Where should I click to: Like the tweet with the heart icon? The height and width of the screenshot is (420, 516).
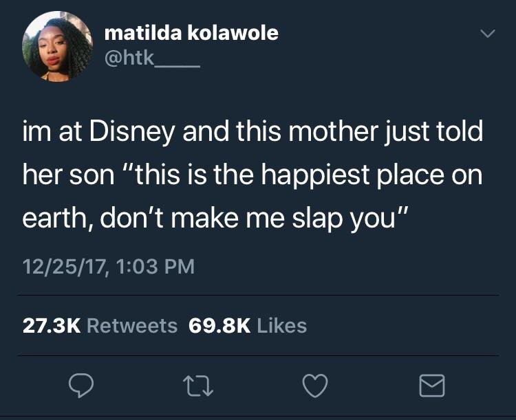315,386
